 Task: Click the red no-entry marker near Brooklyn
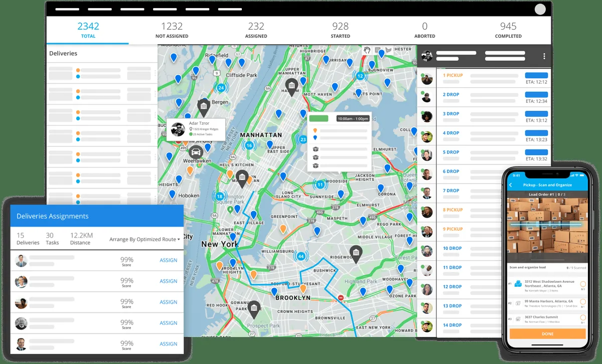341,298
